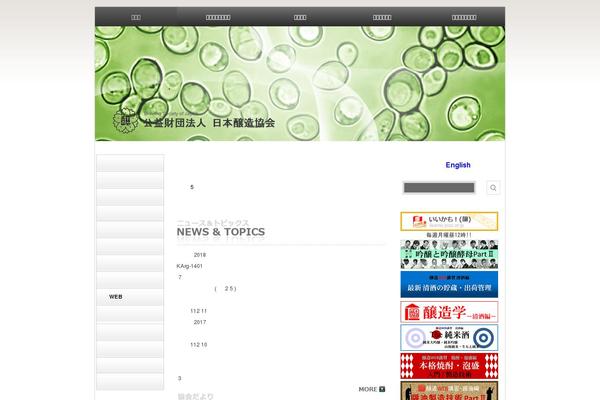Open the English version link
Screen dimensions: 600x400
click(458, 165)
